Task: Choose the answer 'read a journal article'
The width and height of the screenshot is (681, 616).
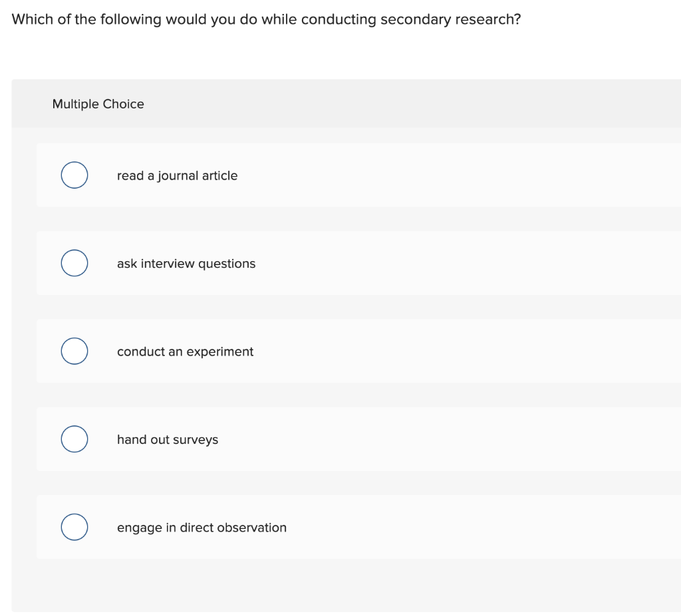Action: pos(177,175)
